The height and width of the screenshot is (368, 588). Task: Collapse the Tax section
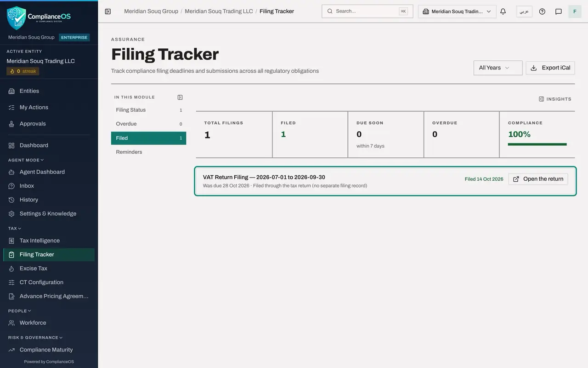pos(15,228)
